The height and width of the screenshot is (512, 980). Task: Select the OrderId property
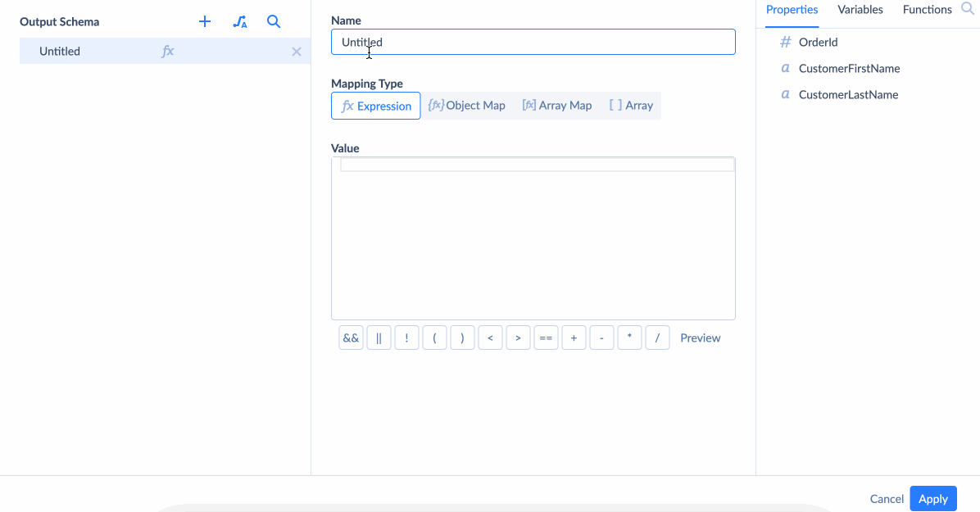point(818,43)
